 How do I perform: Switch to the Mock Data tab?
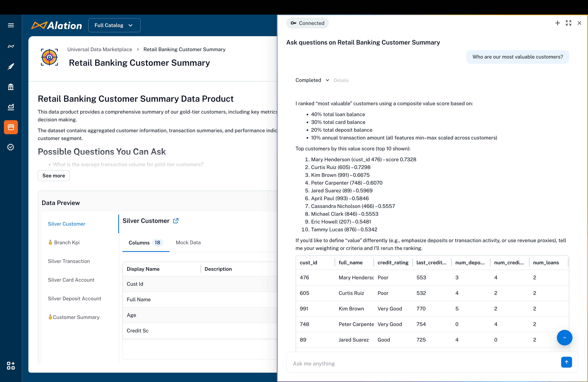188,243
